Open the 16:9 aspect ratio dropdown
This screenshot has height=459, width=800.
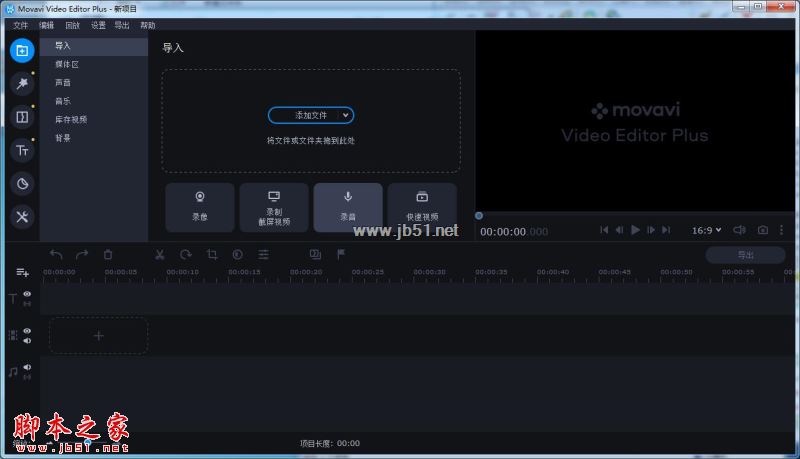click(x=707, y=230)
